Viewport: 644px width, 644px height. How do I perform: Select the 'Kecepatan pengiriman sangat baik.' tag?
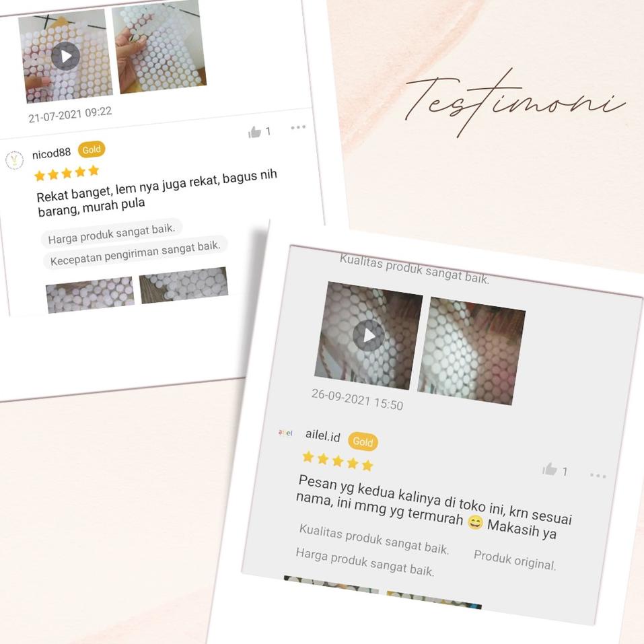[x=135, y=252]
